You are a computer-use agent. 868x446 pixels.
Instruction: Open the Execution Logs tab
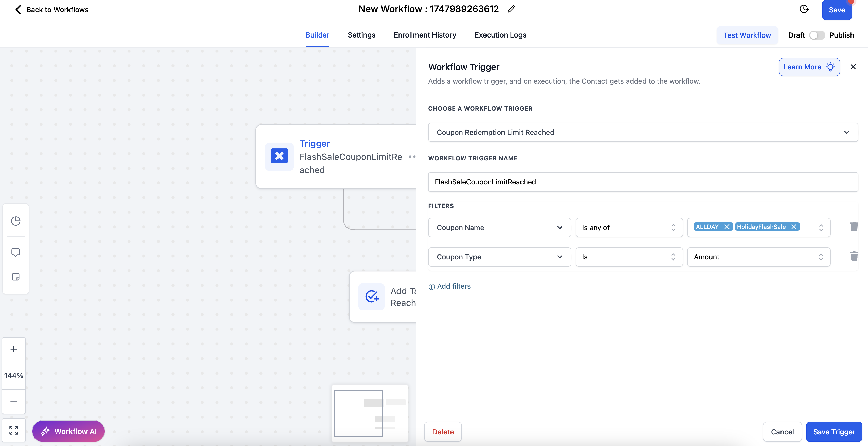point(500,35)
